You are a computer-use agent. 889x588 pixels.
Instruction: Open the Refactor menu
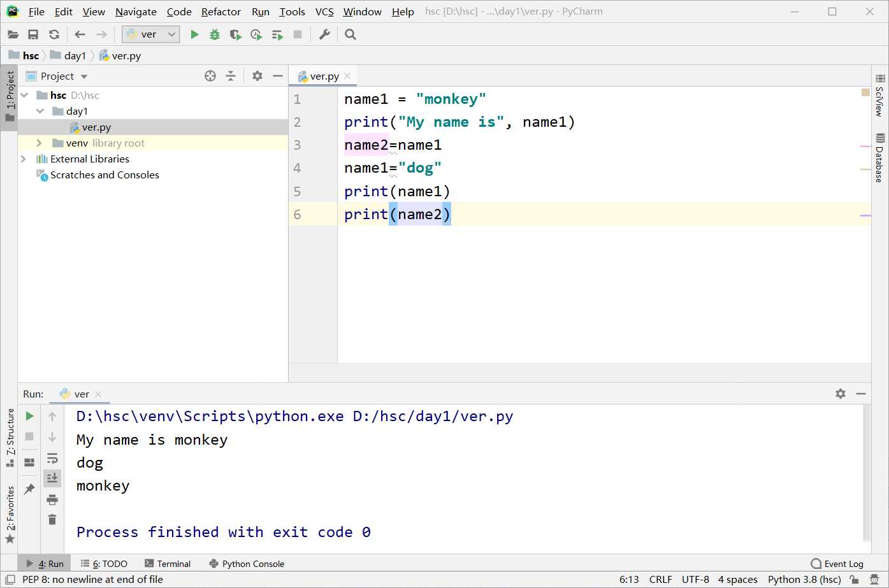[x=221, y=11]
